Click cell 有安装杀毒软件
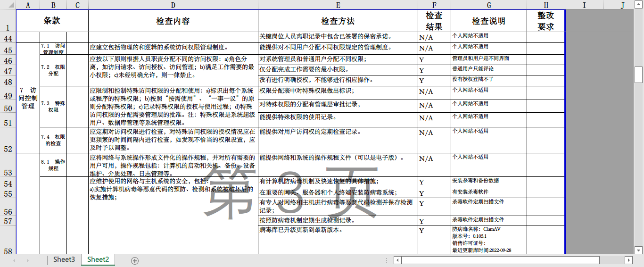 [x=489, y=193]
